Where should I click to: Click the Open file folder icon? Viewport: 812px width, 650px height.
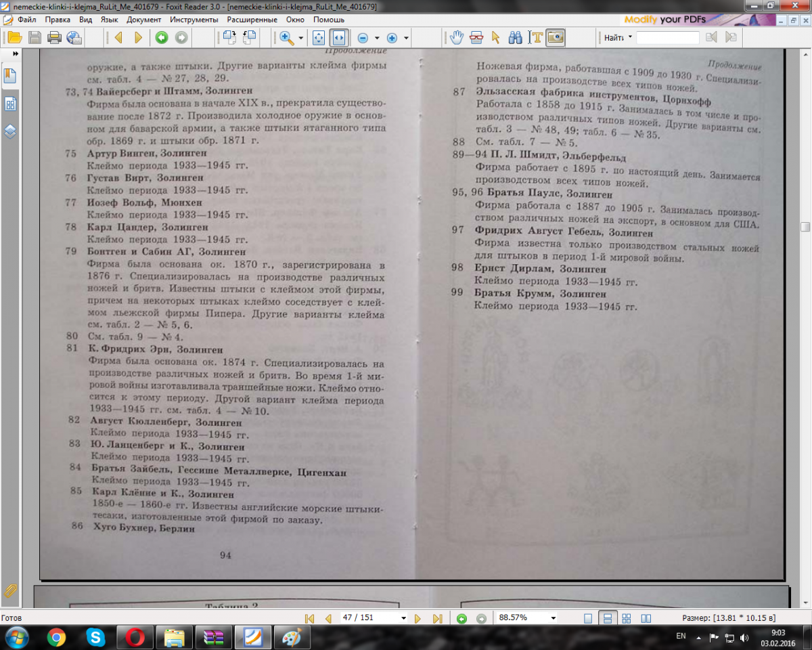(15, 38)
